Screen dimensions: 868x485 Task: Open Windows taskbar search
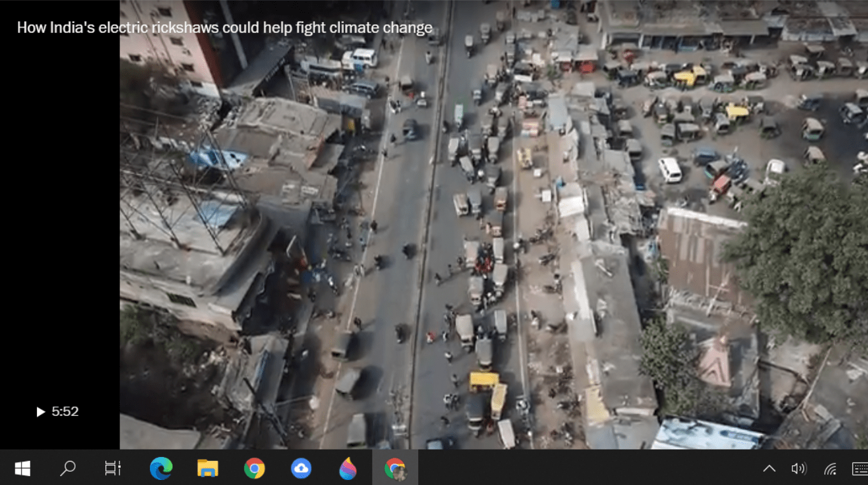pos(67,468)
